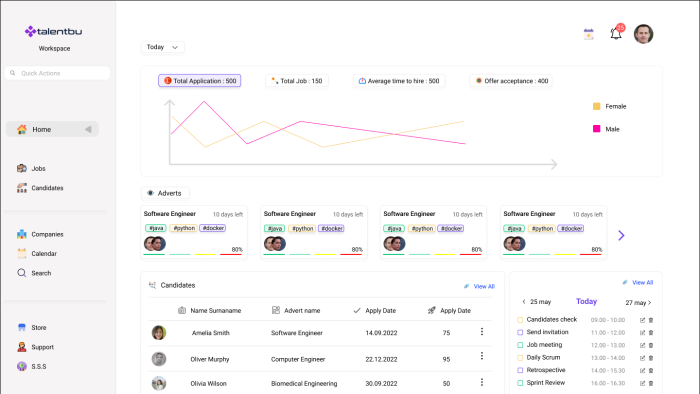Open the fourth Software Engineer advert title
This screenshot has width=700, height=394.
pos(529,214)
